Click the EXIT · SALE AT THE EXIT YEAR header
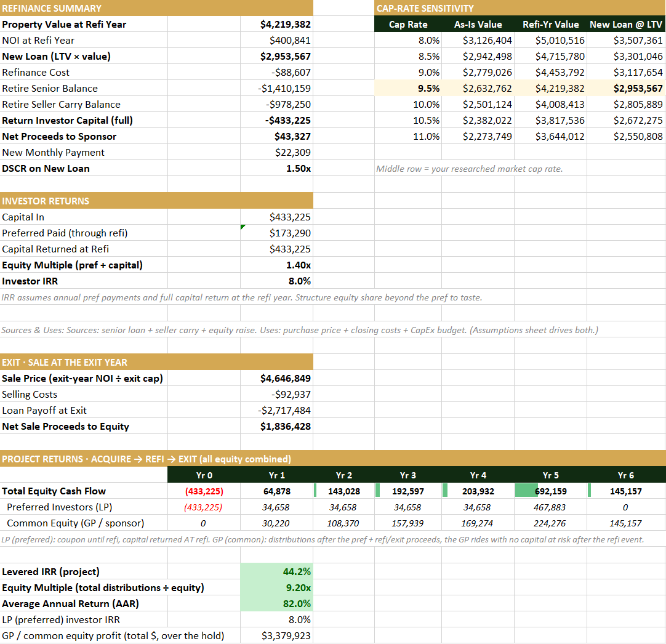 coord(156,363)
